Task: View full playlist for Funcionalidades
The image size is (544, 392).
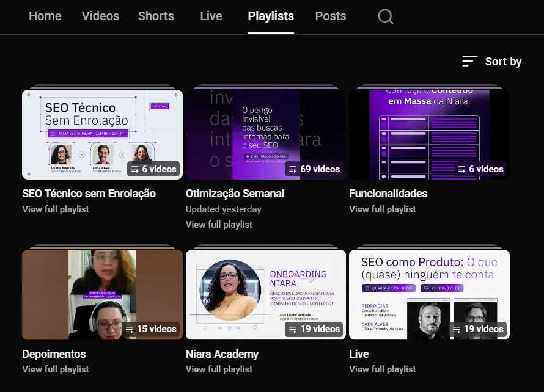Action: coord(382,209)
